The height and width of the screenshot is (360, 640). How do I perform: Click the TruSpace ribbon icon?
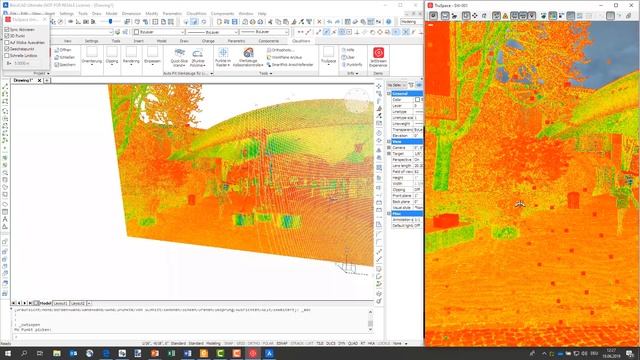[328, 52]
